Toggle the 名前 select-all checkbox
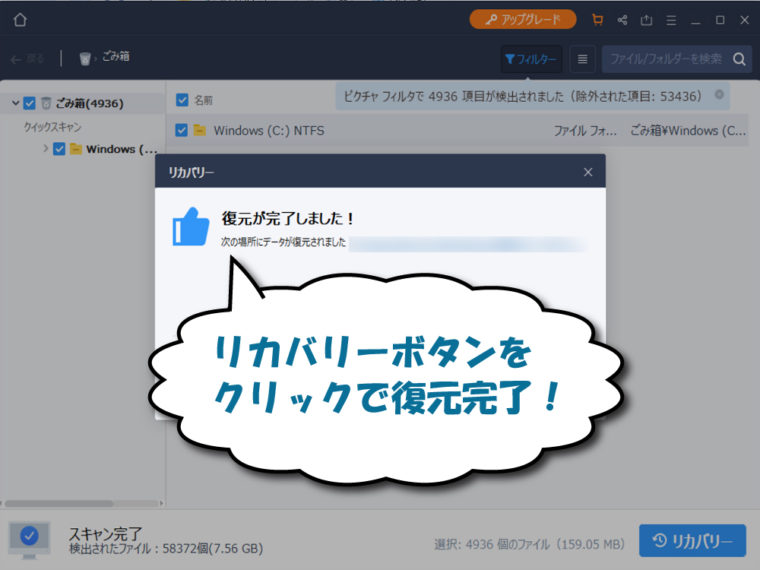This screenshot has height=570, width=760. (x=182, y=100)
